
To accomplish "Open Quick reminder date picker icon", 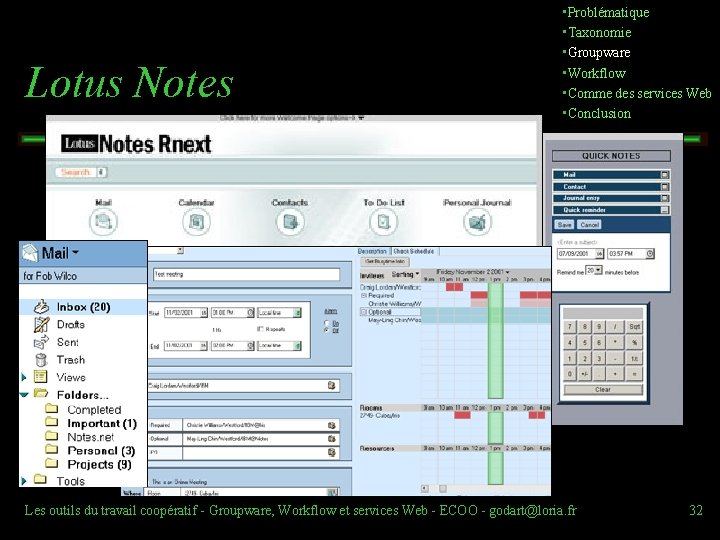I will click(599, 253).
